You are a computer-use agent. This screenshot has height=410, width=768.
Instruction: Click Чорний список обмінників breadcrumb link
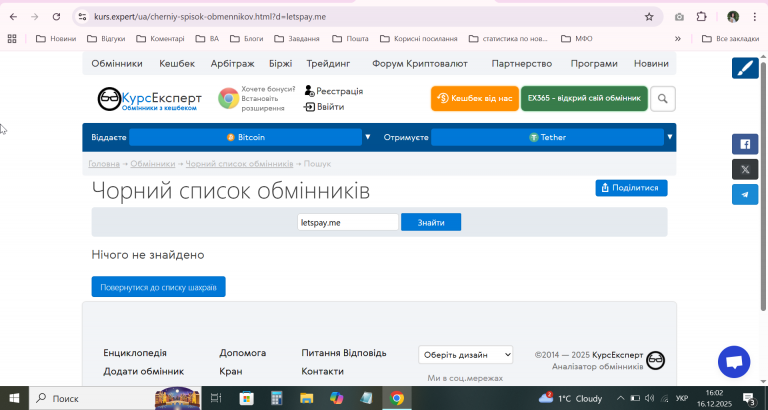239,164
